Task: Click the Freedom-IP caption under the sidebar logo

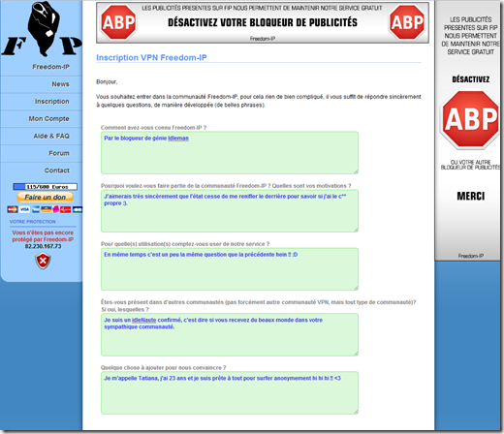Action: pos(50,67)
